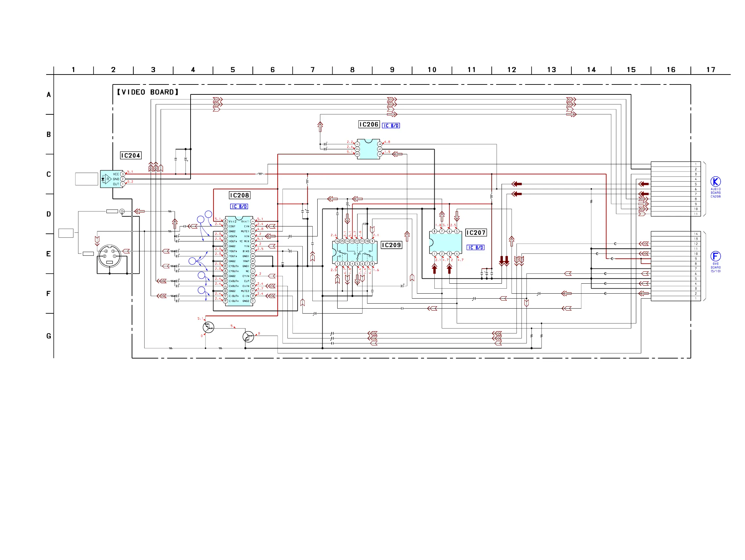Image resolution: width=745 pixels, height=560 pixels.
Task: Click the IC209 switch chip body
Action: point(354,252)
